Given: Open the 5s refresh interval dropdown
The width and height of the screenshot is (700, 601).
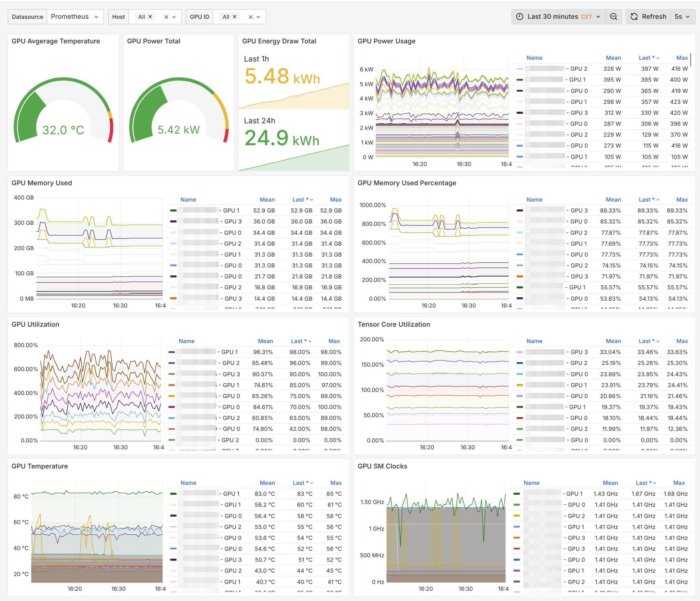Looking at the screenshot, I should [682, 17].
